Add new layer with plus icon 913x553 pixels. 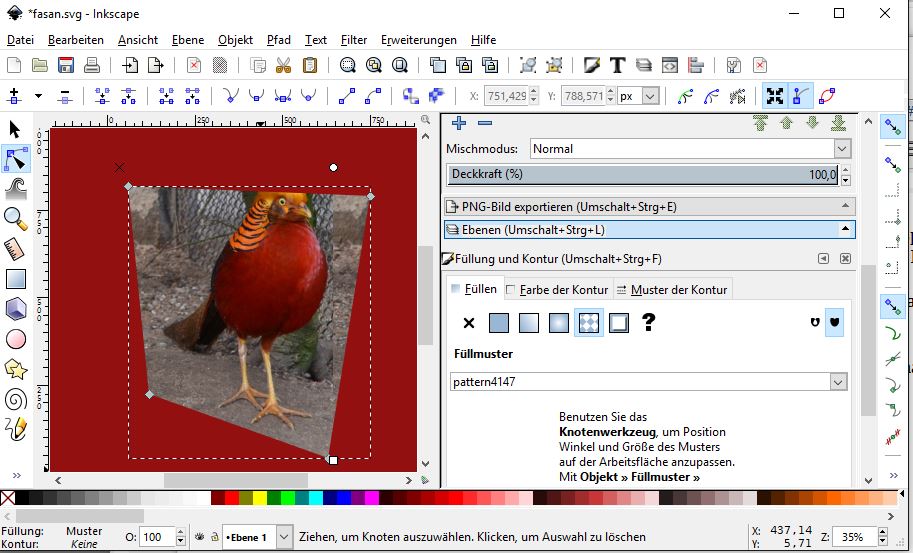tap(459, 123)
